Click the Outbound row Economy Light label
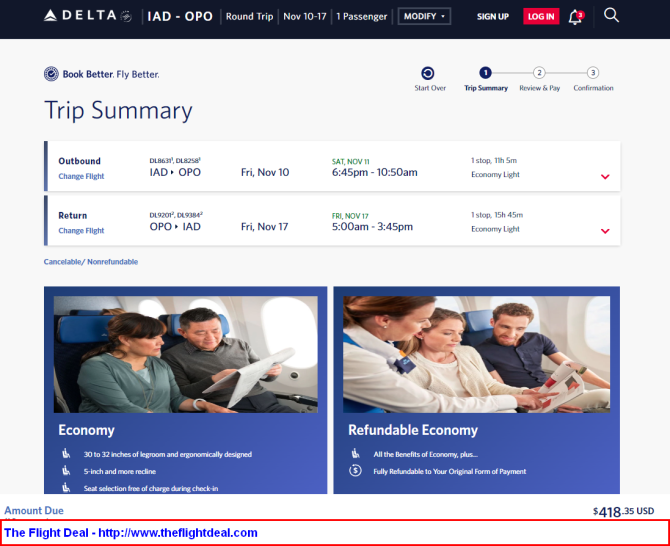Viewport: 670px width, 546px height. (495, 174)
